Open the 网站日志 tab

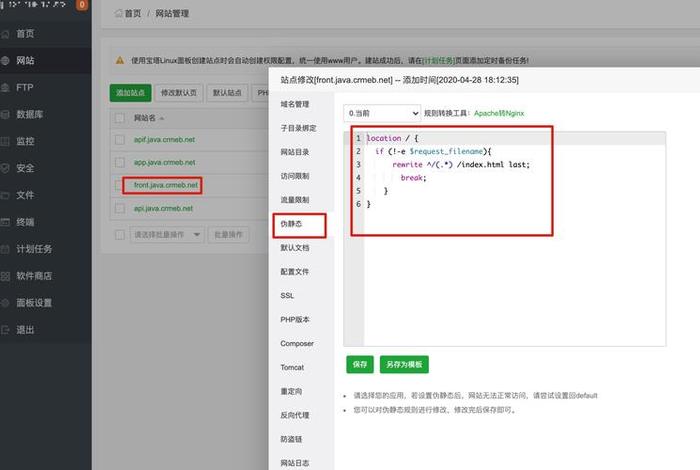pyautogui.click(x=295, y=463)
